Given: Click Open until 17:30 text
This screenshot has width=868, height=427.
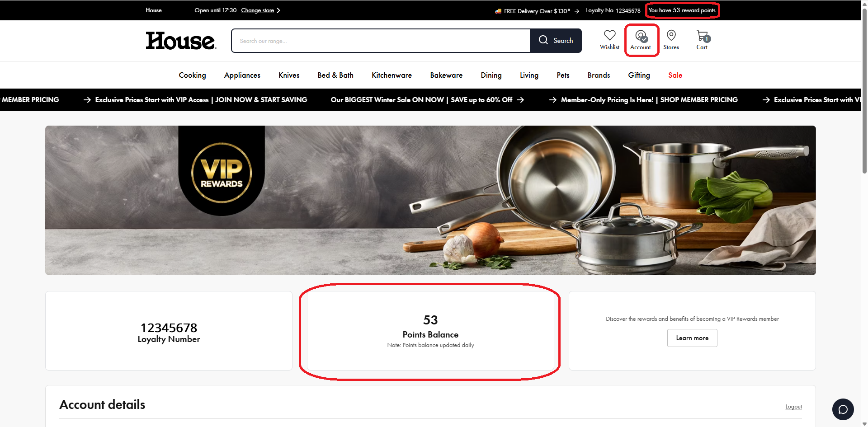Looking at the screenshot, I should pyautogui.click(x=215, y=10).
